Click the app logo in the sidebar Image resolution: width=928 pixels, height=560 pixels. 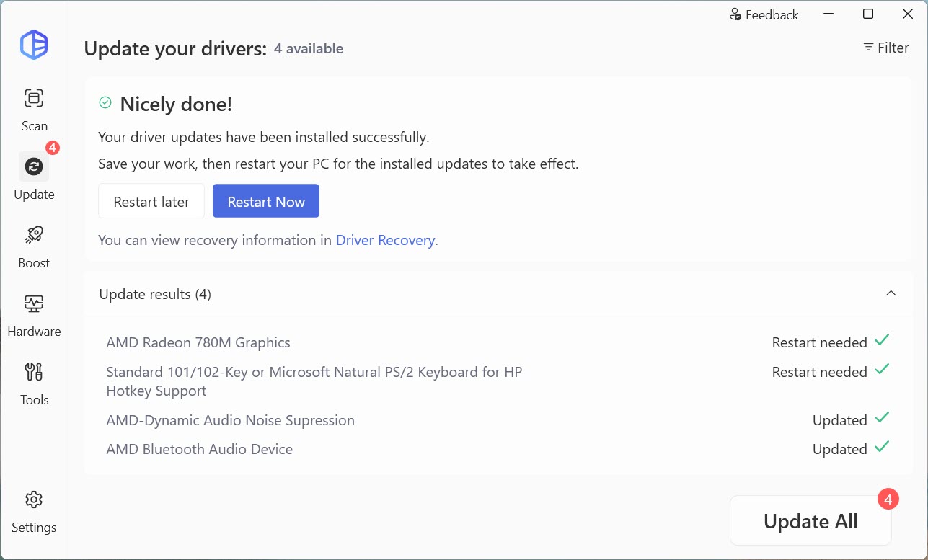(34, 45)
